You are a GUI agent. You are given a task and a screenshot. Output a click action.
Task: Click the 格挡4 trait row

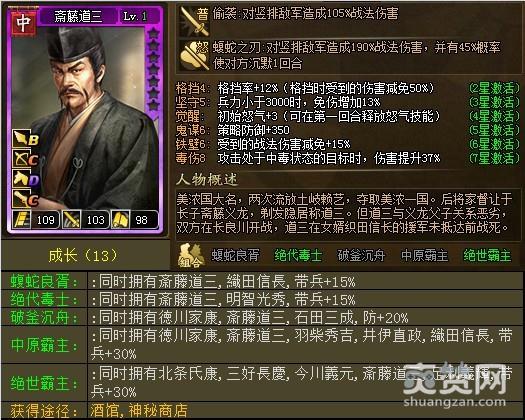click(x=347, y=88)
